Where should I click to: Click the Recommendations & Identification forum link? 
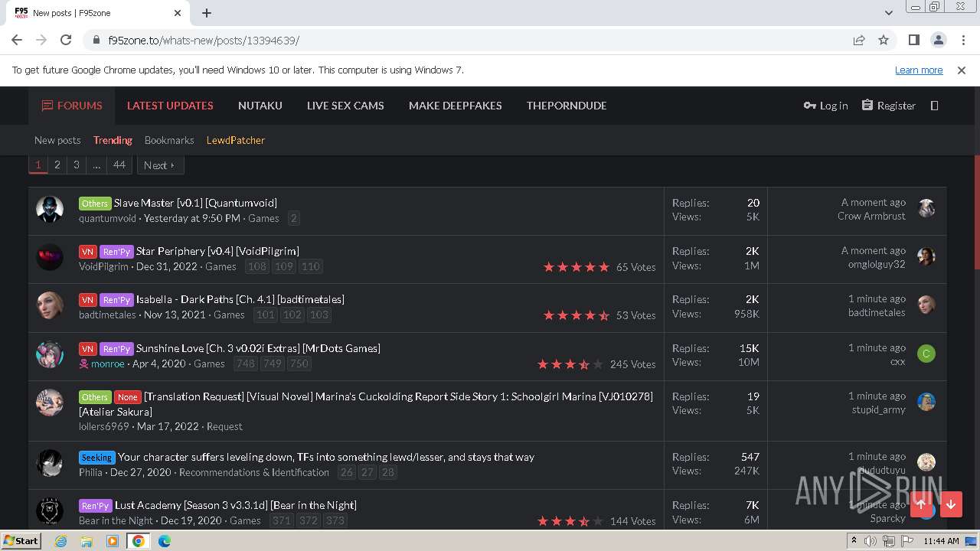254,472
